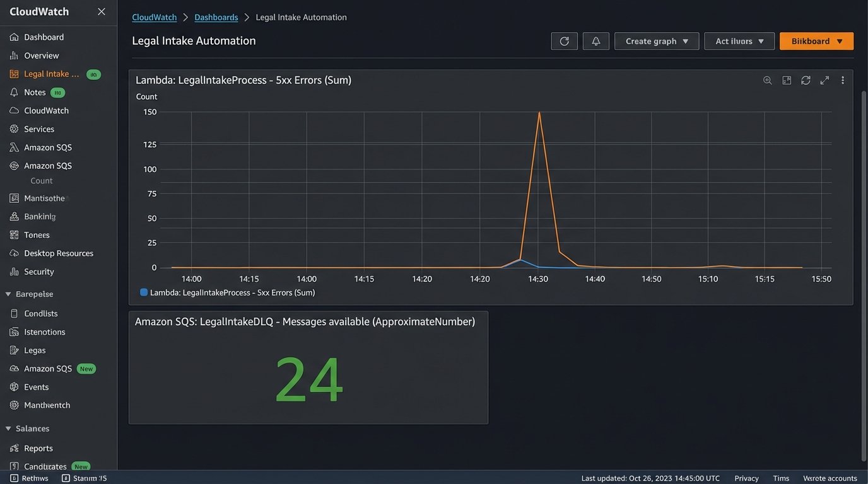
Task: Open the Create graph dropdown
Action: (x=657, y=41)
